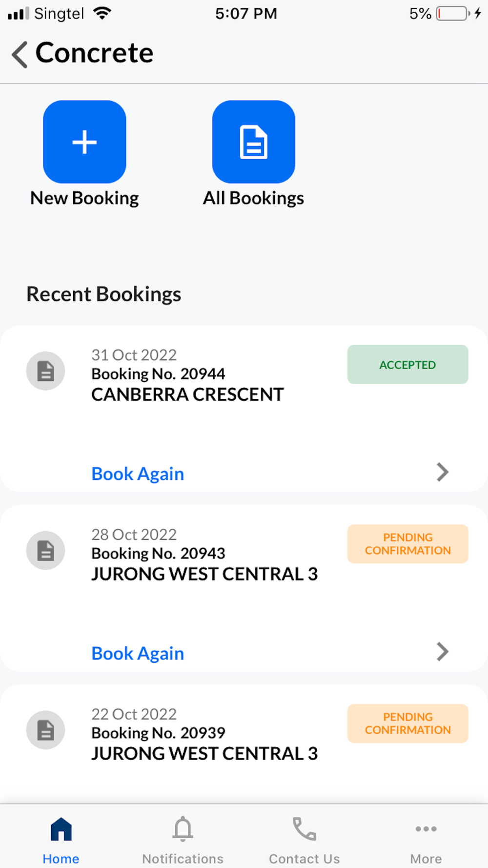Tap the back arrow beside Concrete
Screen dimensions: 488x868
click(20, 54)
